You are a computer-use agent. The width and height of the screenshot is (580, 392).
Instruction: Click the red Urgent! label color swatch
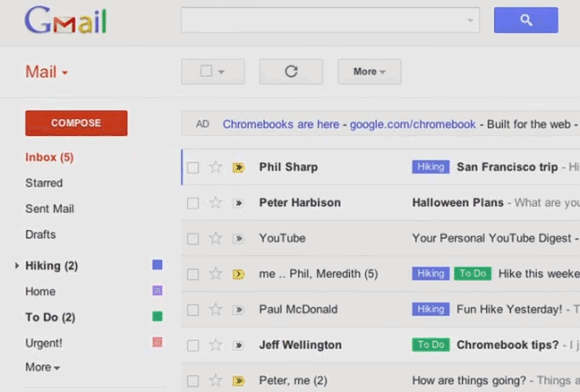click(157, 342)
